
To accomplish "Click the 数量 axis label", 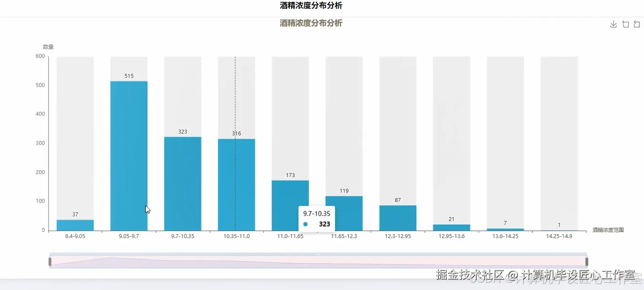I will pyautogui.click(x=48, y=46).
